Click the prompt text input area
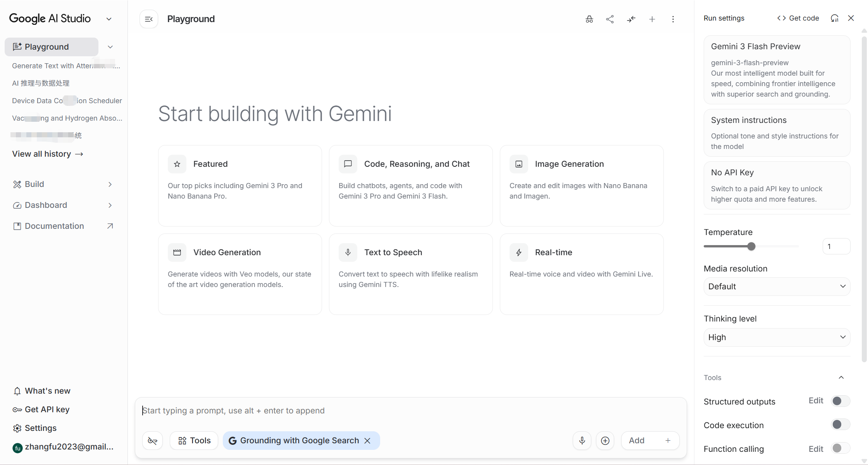The width and height of the screenshot is (868, 465). pos(411,411)
